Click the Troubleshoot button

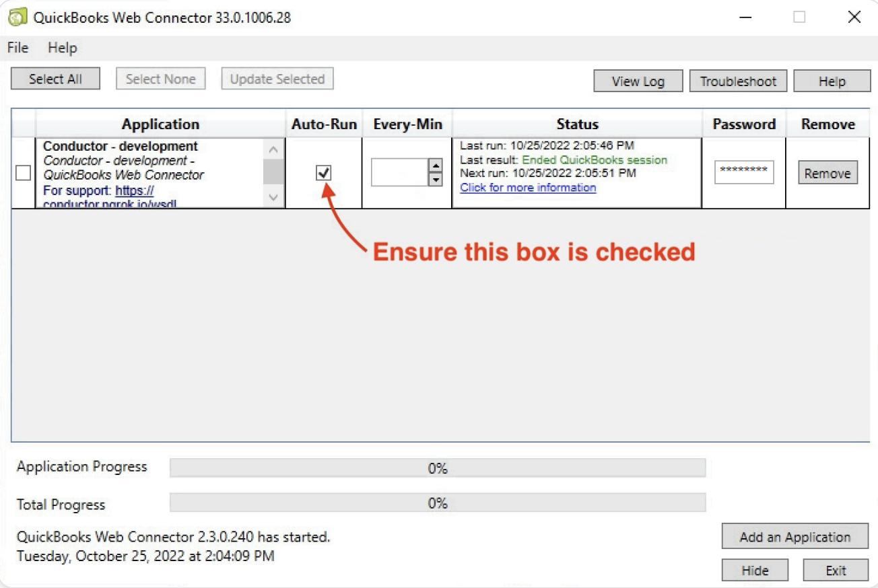(738, 81)
